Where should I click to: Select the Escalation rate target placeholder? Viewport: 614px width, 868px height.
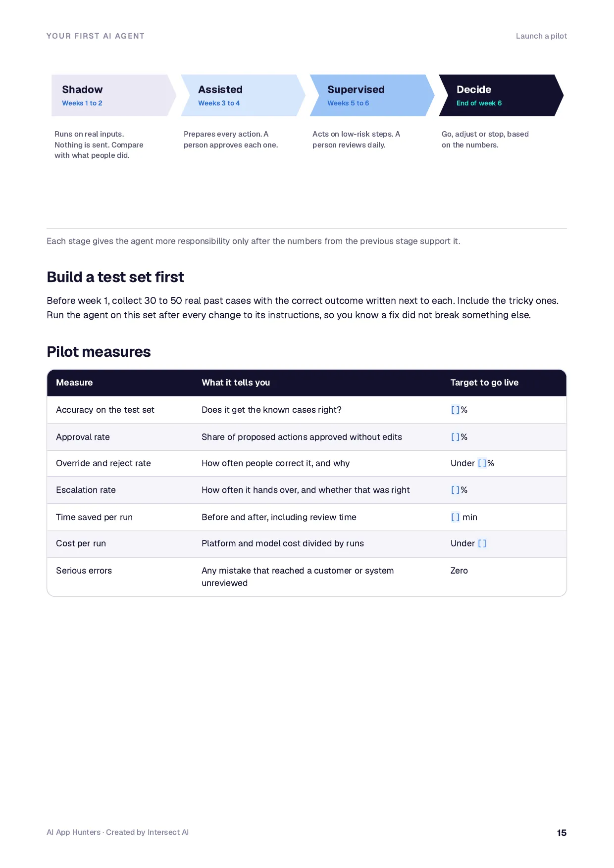(x=455, y=490)
